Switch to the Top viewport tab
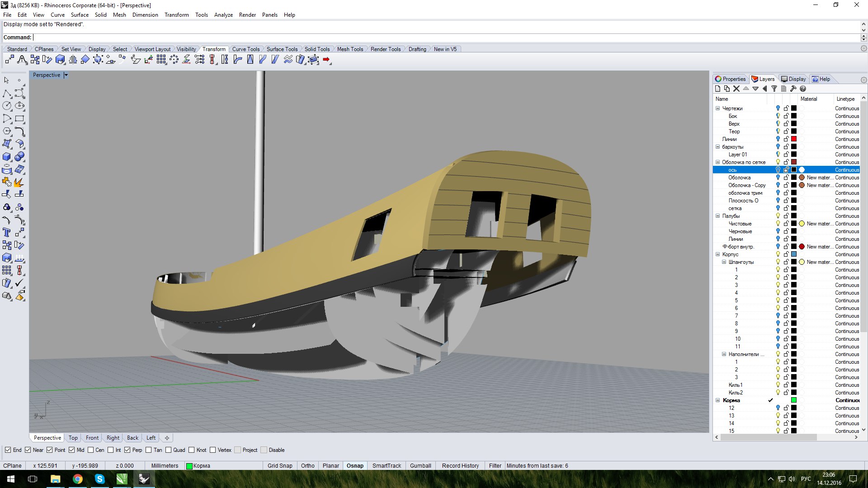This screenshot has height=488, width=868. 73,438
